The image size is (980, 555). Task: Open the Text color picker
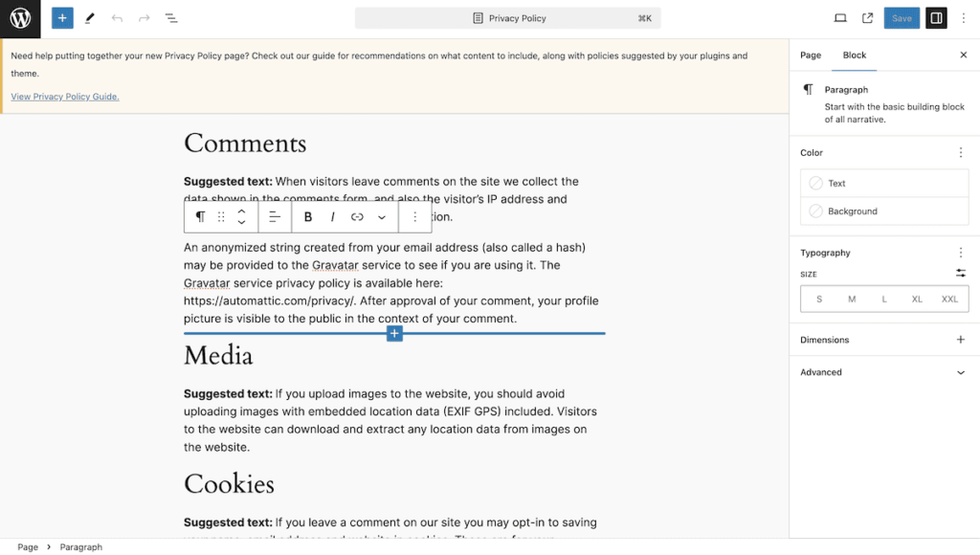pos(884,184)
